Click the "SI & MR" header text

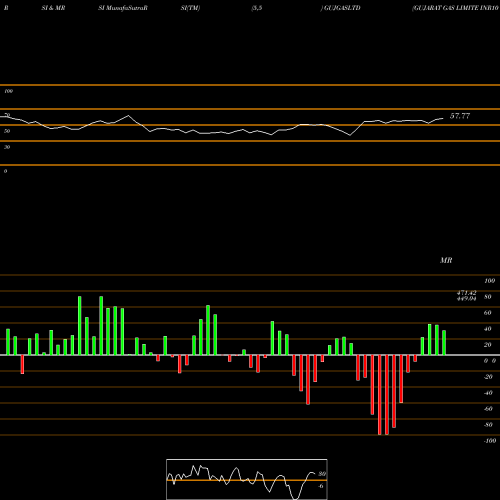pos(53,8)
